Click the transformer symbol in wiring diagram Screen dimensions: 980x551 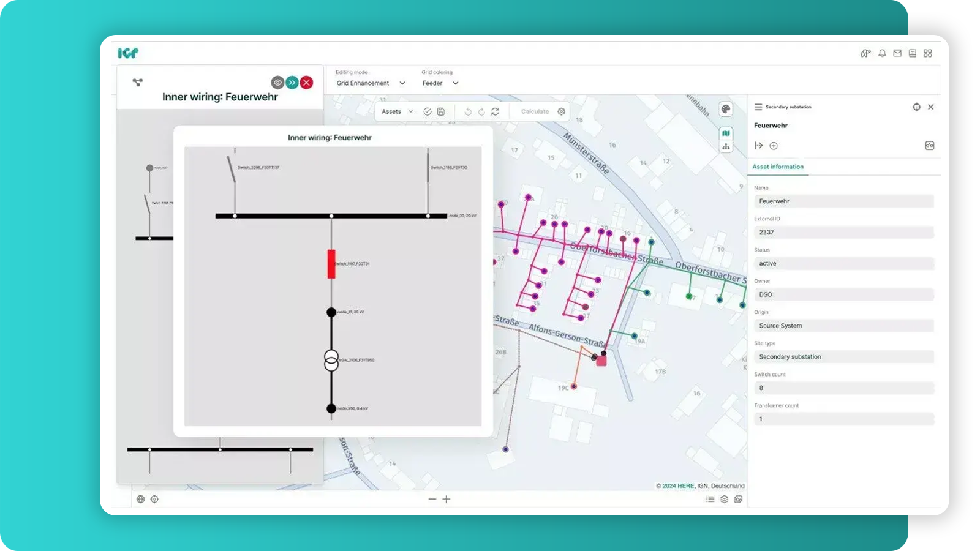click(331, 361)
